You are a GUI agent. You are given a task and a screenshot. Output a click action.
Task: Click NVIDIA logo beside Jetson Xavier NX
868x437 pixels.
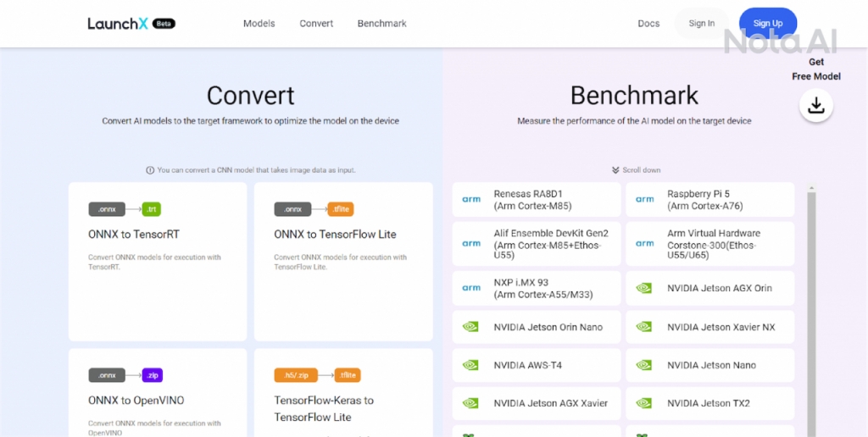[x=644, y=327]
